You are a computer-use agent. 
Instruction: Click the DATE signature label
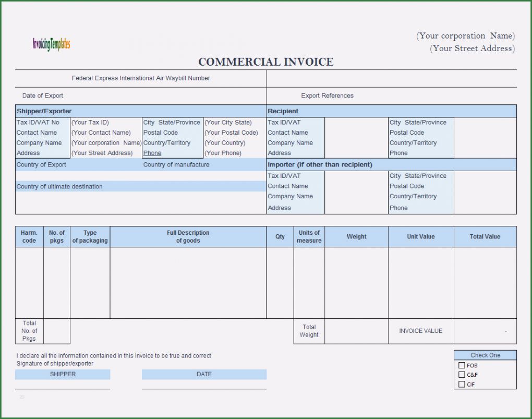[x=204, y=374]
